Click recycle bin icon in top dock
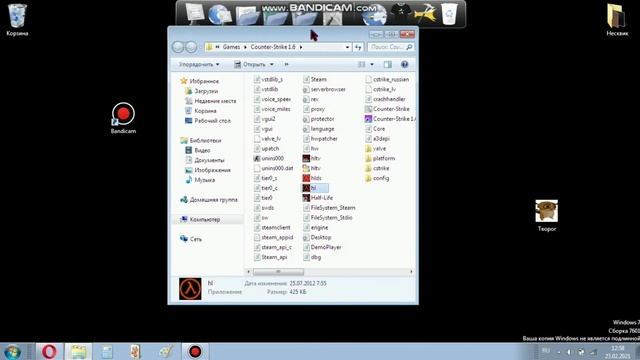 [x=449, y=14]
